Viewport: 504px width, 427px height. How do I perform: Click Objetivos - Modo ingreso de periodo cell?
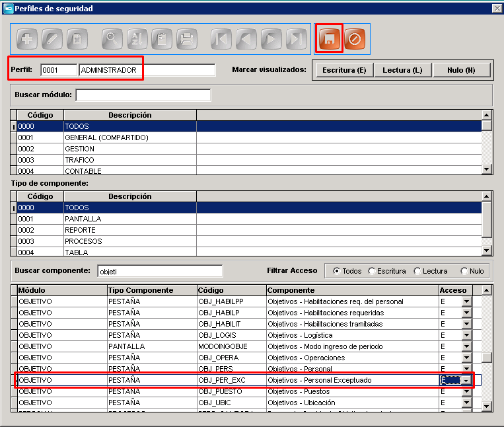(x=353, y=346)
